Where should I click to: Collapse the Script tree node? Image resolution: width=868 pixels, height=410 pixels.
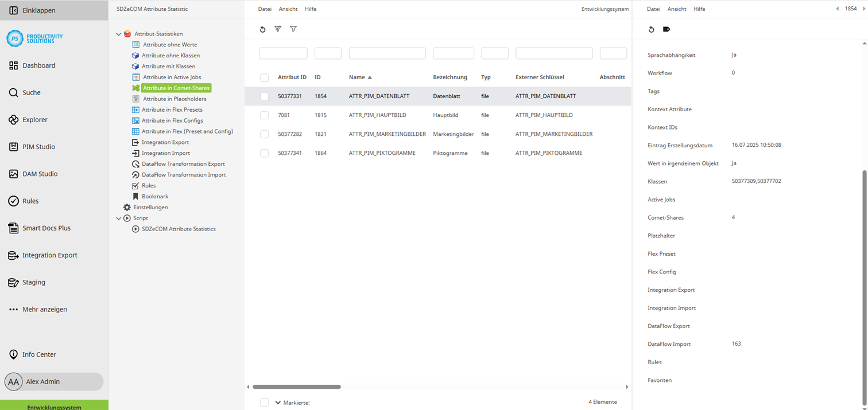pyautogui.click(x=119, y=218)
